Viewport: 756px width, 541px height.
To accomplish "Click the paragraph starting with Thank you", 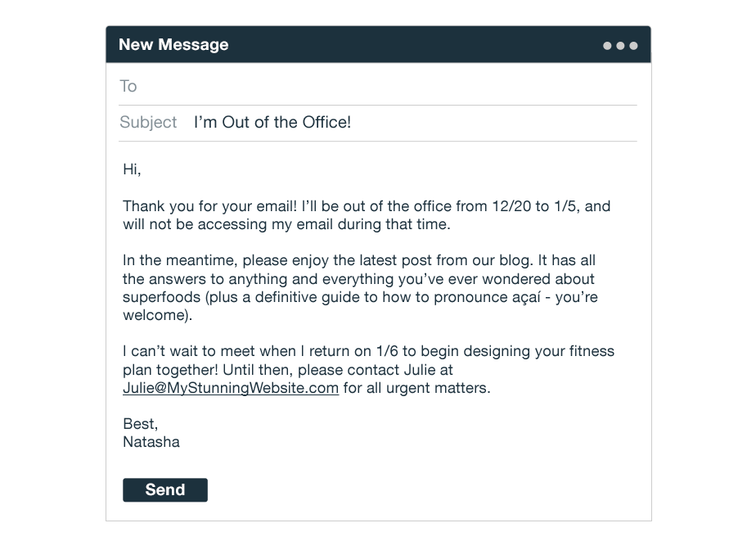I will (x=367, y=215).
